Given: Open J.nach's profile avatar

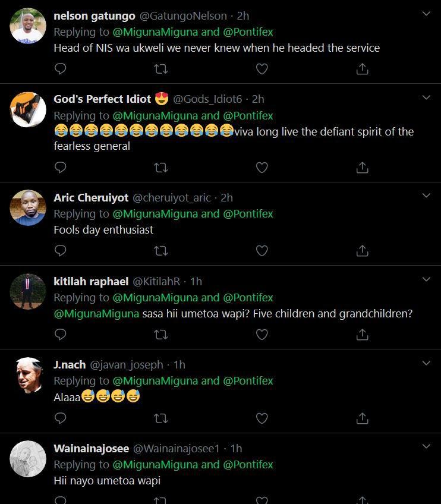Looking at the screenshot, I should pyautogui.click(x=28, y=374).
